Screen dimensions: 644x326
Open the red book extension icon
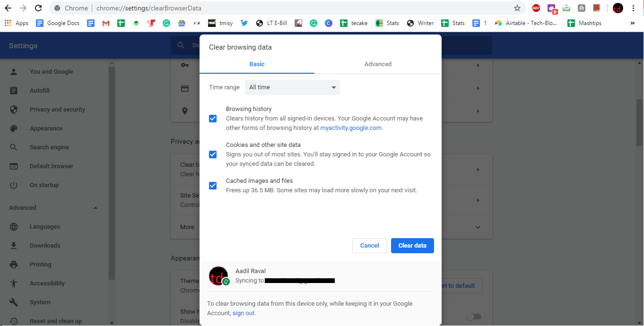click(597, 8)
